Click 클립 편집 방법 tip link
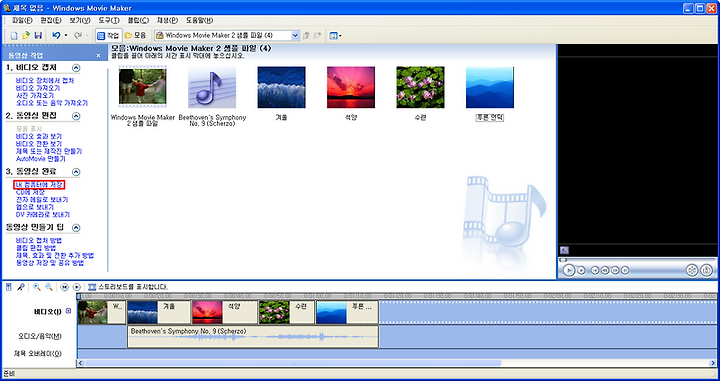Screen dimensions: 720x381 pos(36,248)
